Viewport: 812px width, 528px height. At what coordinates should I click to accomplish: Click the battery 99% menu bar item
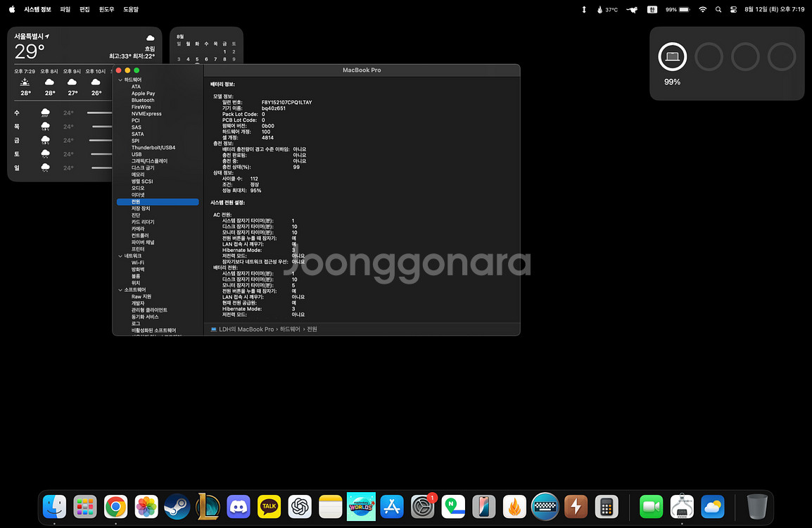pos(678,9)
